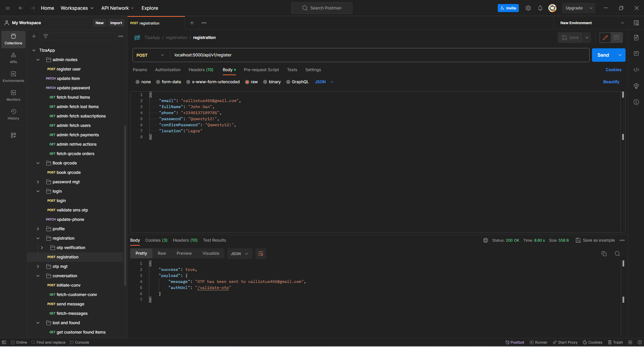
Task: Switch to the Pre-request Script tab
Action: [261, 70]
